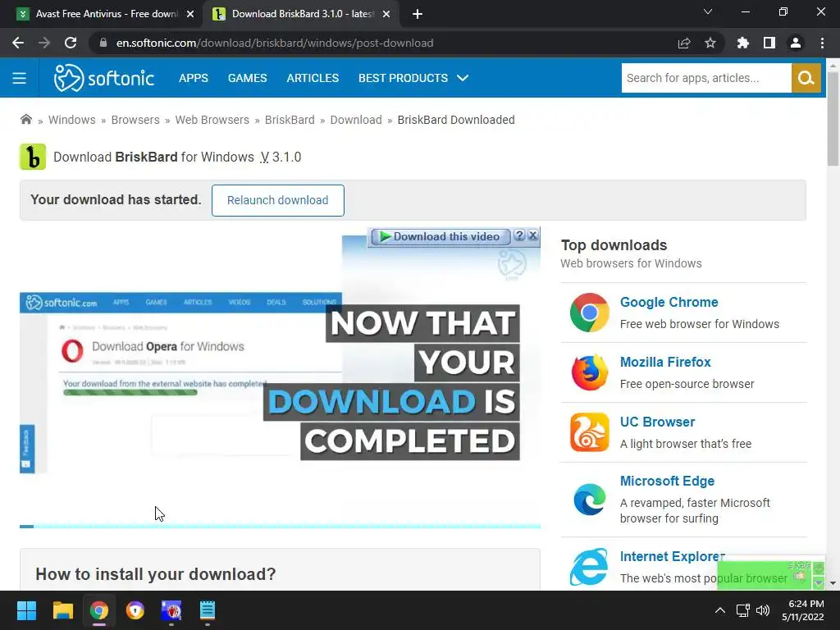
Task: Open Chrome three-dot menu
Action: pos(822,43)
